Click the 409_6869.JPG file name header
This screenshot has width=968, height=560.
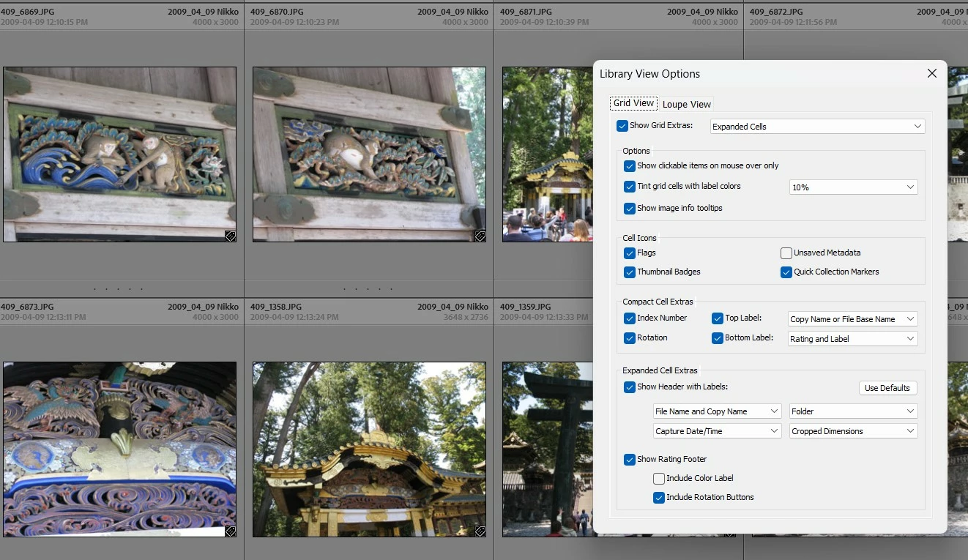pyautogui.click(x=27, y=12)
